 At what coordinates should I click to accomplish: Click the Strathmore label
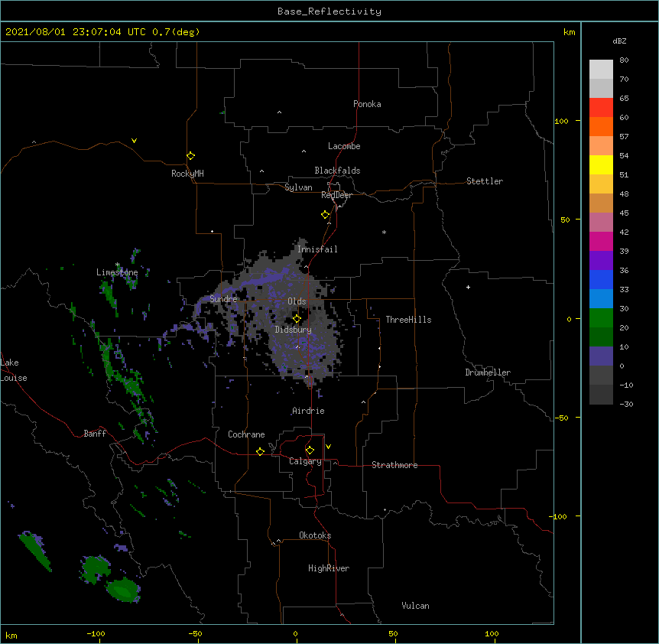[x=394, y=465]
